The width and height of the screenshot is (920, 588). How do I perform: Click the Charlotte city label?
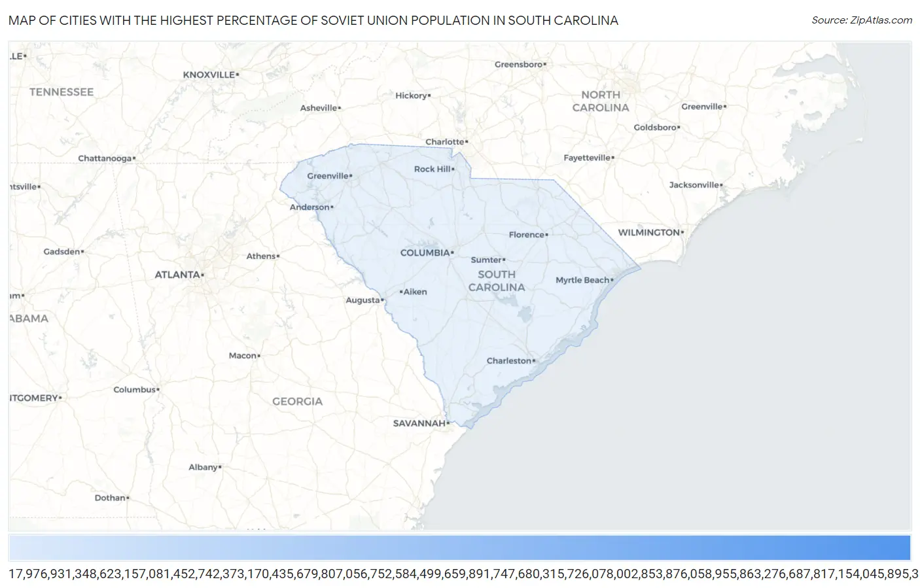point(445,141)
